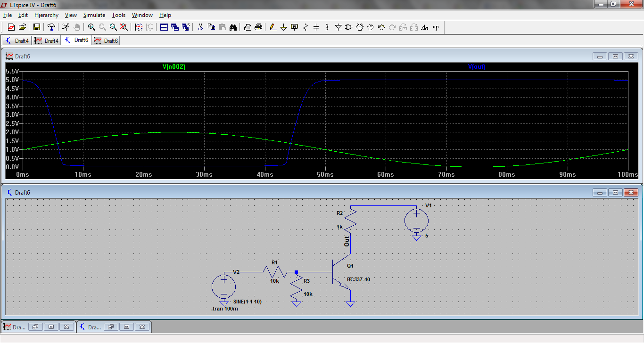Viewport: 644px width, 343px height.
Task: Click the V(out) trace label
Action: 476,67
